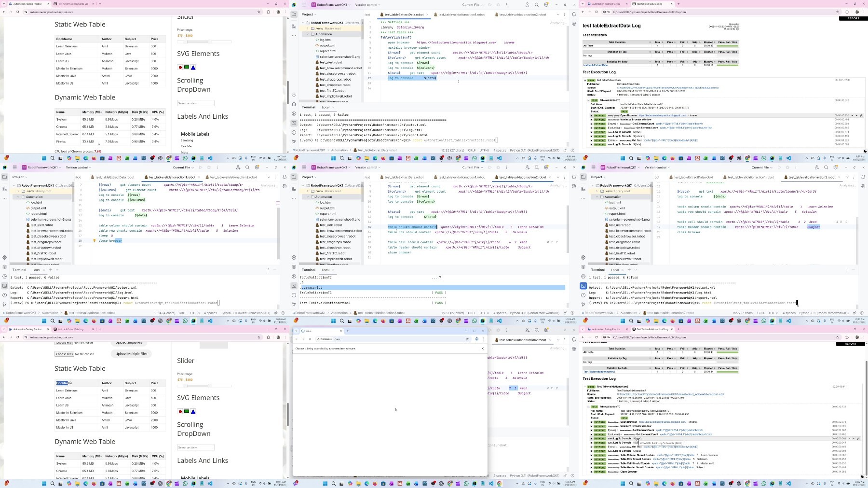Open Python Packages layers icon beside test_tableExtractData.robot editor
Image resolution: width=868 pixels, height=488 pixels.
click(x=294, y=104)
